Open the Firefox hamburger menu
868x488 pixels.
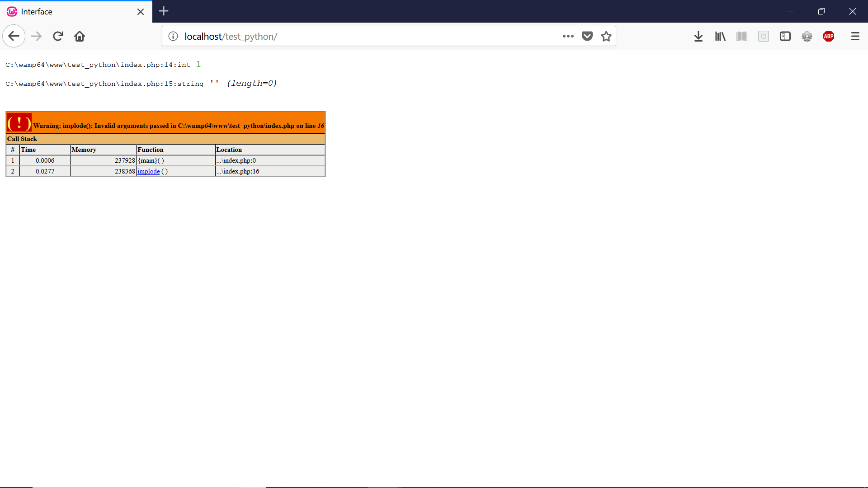(x=855, y=36)
